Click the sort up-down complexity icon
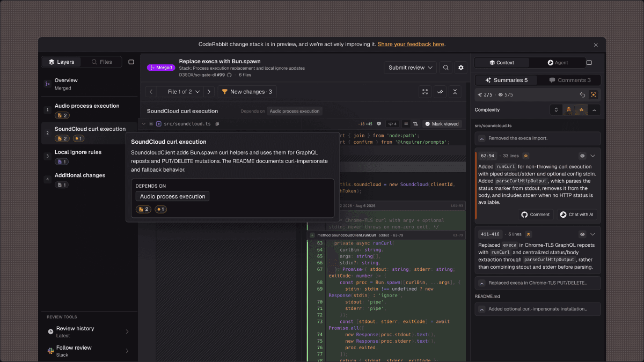 point(556,110)
